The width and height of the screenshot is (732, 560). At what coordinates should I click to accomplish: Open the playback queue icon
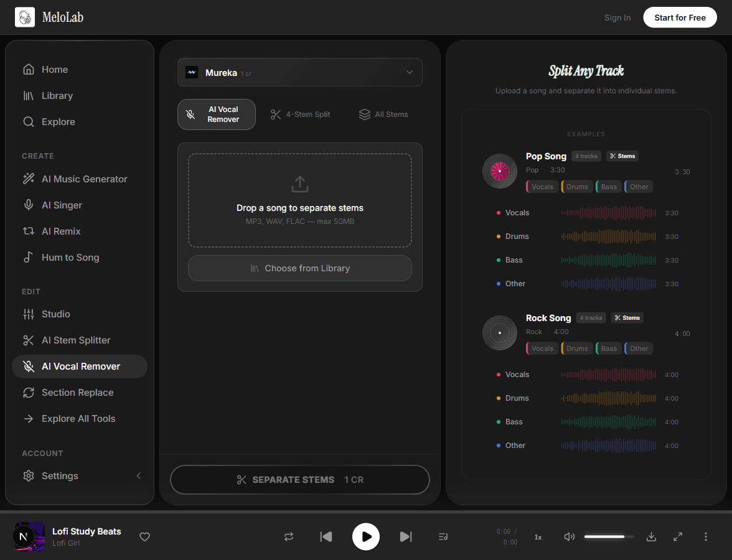coord(443,536)
